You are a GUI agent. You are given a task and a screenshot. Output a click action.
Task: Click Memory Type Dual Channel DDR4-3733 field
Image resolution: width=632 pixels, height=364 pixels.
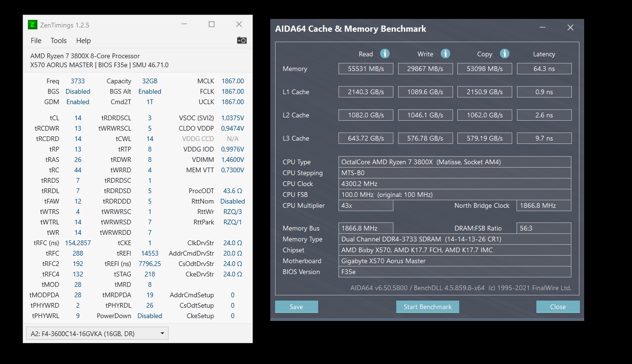455,239
